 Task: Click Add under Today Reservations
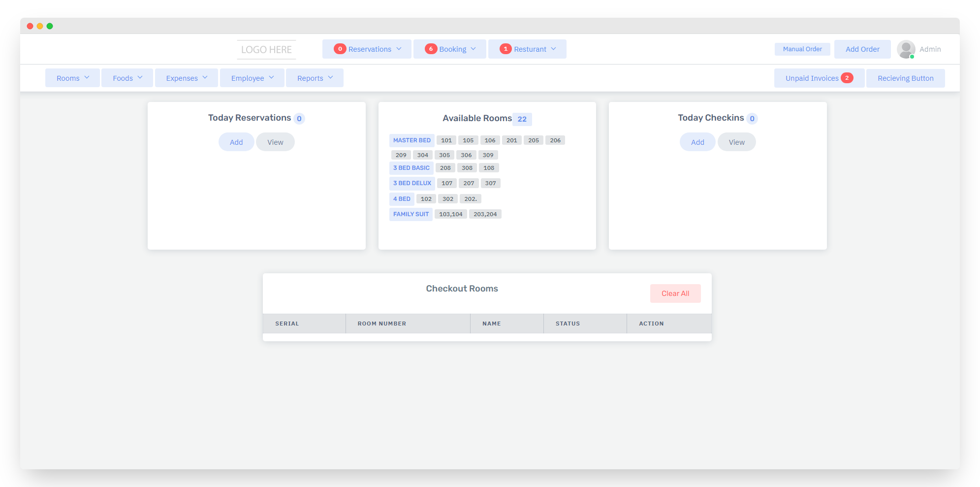point(236,142)
